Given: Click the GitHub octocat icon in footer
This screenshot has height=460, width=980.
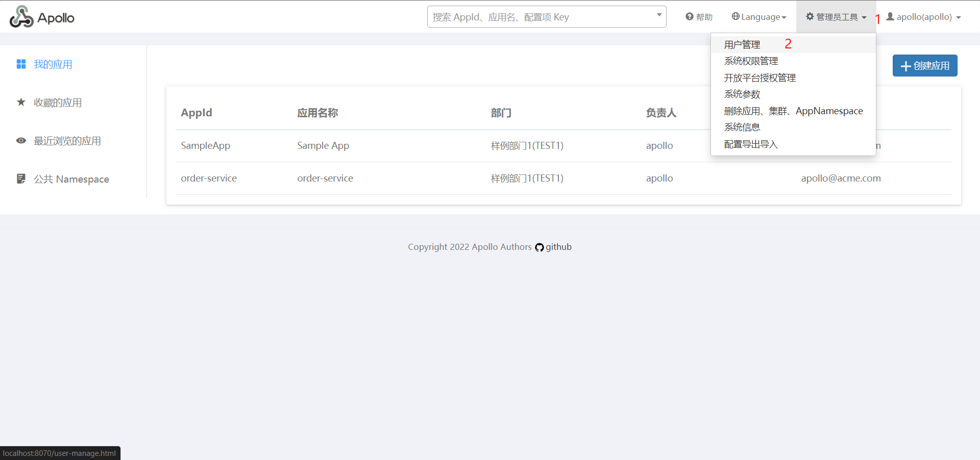Looking at the screenshot, I should [540, 247].
